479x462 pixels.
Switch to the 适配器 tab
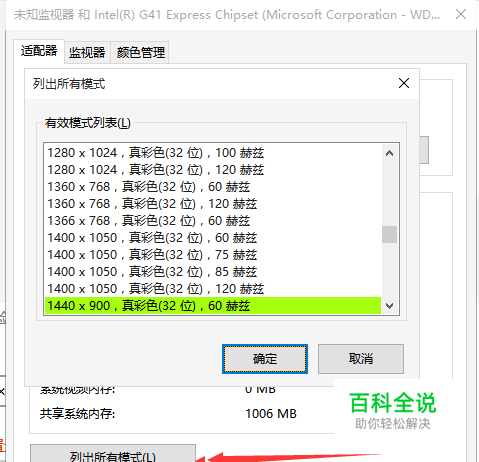coord(39,51)
